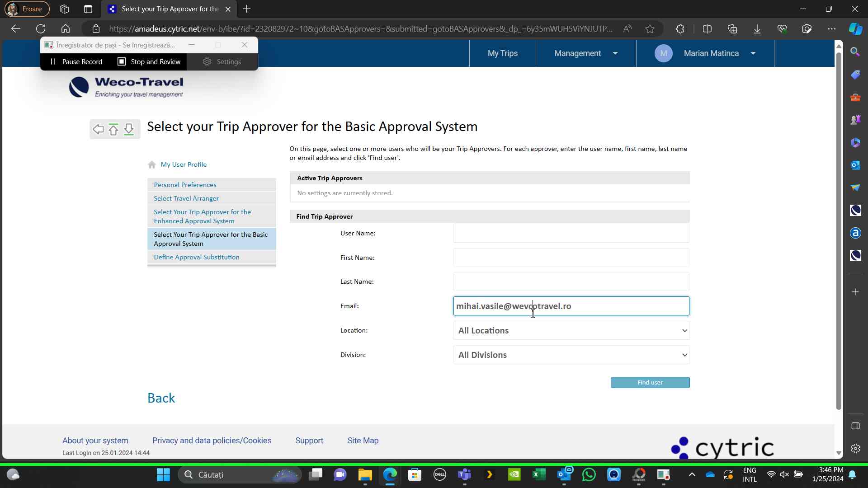Open Microsoft Teams from taskbar
The width and height of the screenshot is (868, 488).
(464, 475)
